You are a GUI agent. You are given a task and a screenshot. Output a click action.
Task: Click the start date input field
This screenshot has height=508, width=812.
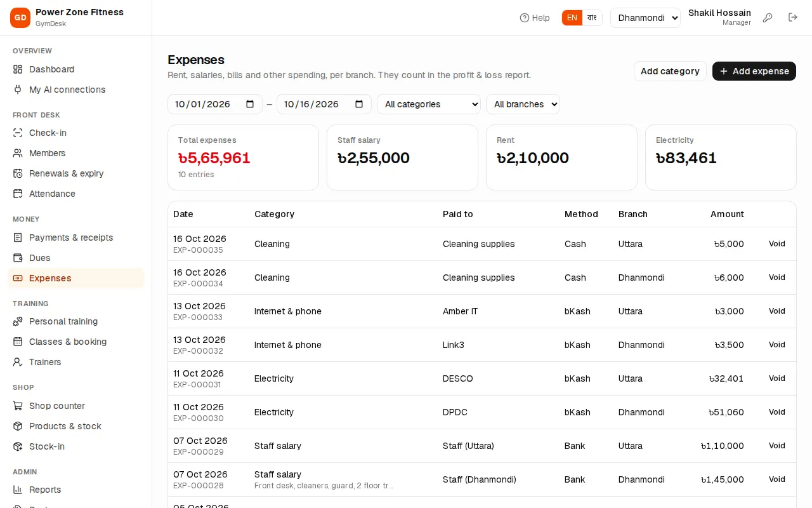[x=214, y=104]
